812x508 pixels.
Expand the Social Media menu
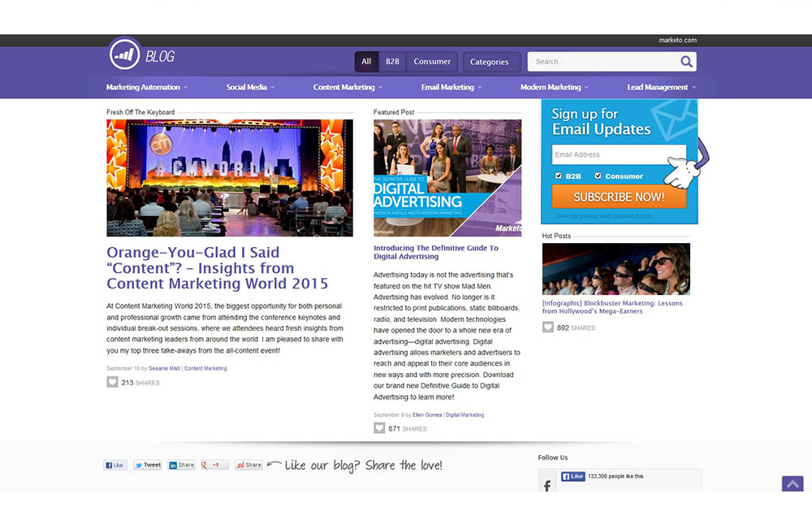(x=250, y=87)
